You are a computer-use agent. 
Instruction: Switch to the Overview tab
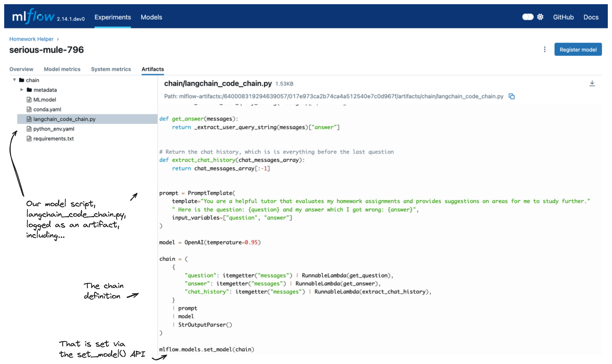click(21, 69)
